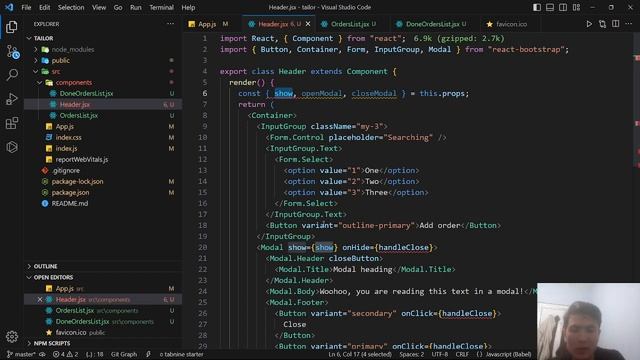Open index.js file
The width and height of the screenshot is (640, 360).
(x=103, y=149)
